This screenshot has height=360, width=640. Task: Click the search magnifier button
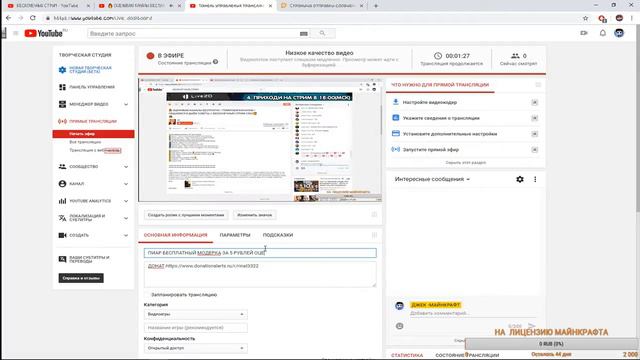click(322, 33)
